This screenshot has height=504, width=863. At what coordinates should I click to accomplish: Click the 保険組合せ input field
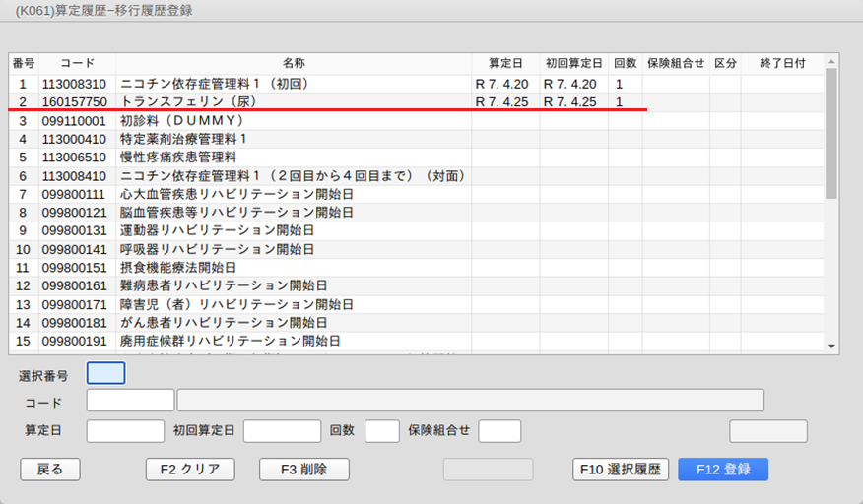pos(498,431)
